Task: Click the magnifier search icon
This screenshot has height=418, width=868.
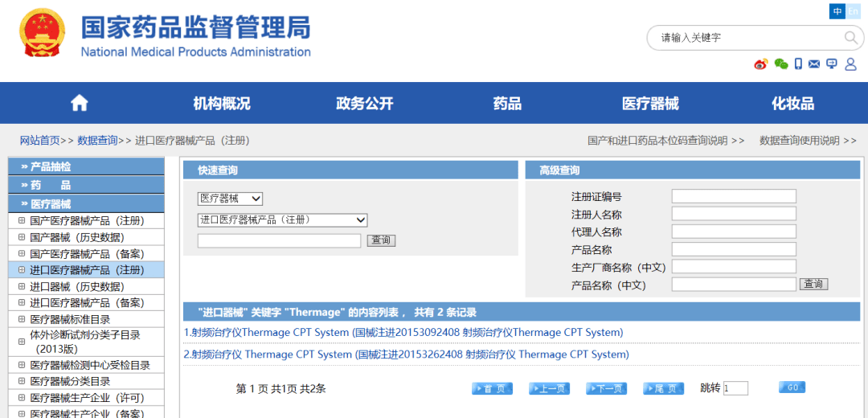Action: [x=851, y=38]
